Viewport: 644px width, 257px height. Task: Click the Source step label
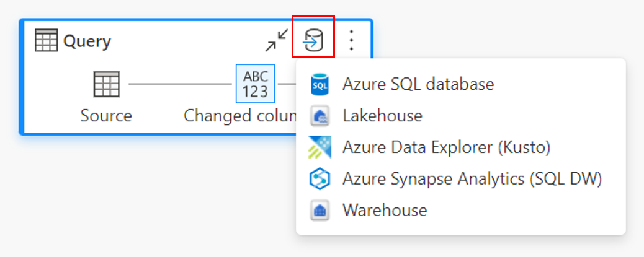click(x=106, y=116)
